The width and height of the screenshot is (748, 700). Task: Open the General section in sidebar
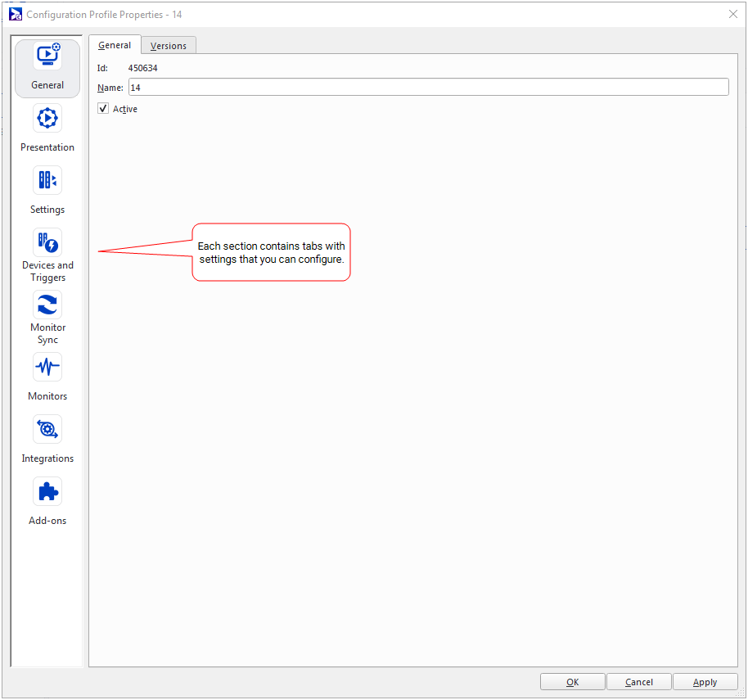click(x=47, y=68)
